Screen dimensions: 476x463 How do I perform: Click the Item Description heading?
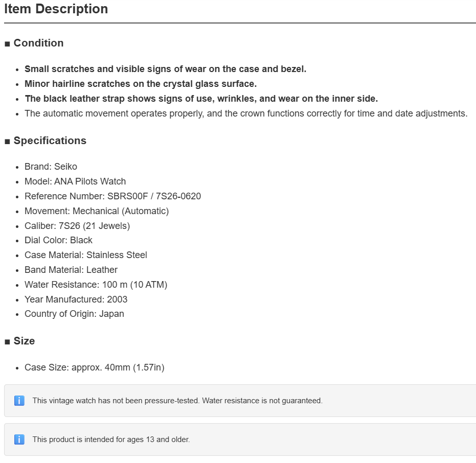pyautogui.click(x=56, y=9)
